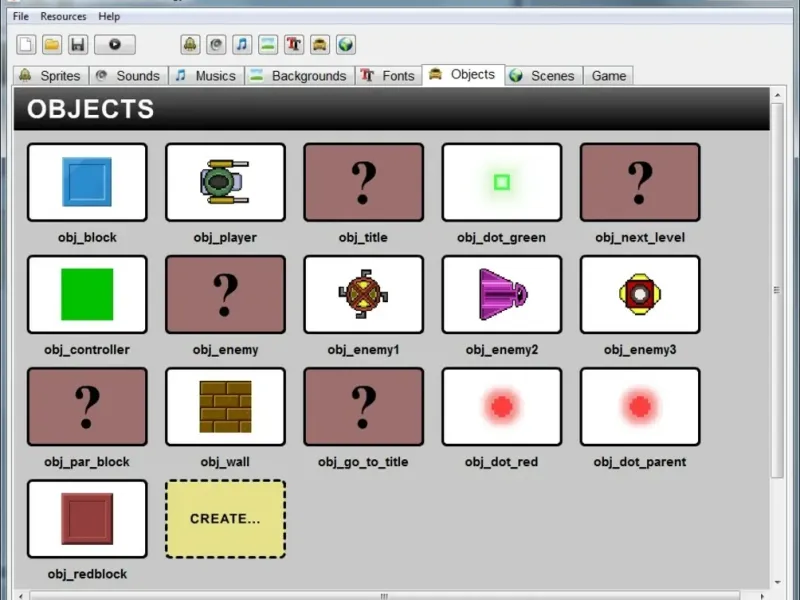Click the vertical scrollbar up arrow
800x600 pixels.
point(777,95)
